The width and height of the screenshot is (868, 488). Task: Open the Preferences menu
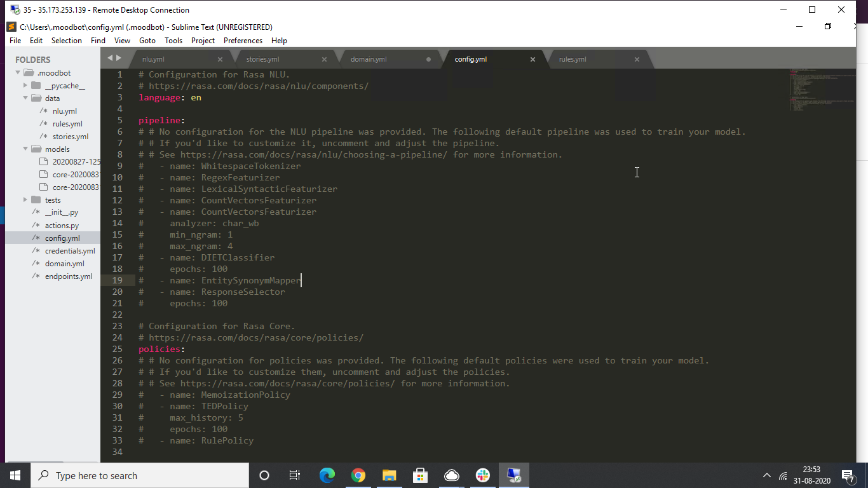[243, 40]
